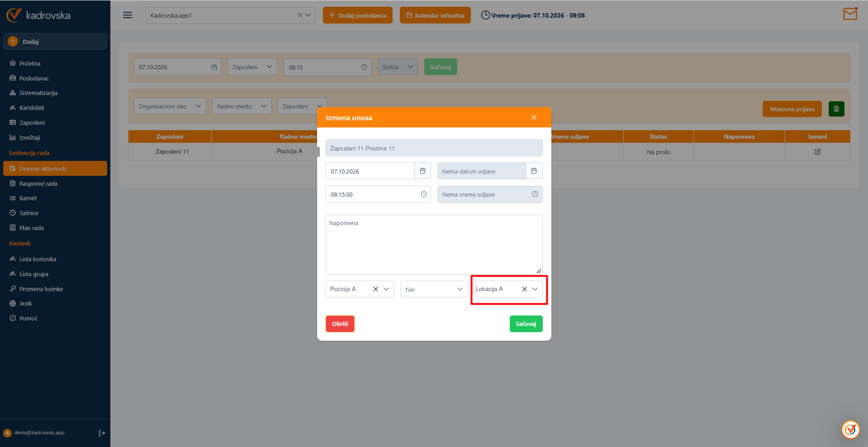This screenshot has height=447, width=868.
Task: Open the Organizacioni deo dropdown
Action: [170, 106]
